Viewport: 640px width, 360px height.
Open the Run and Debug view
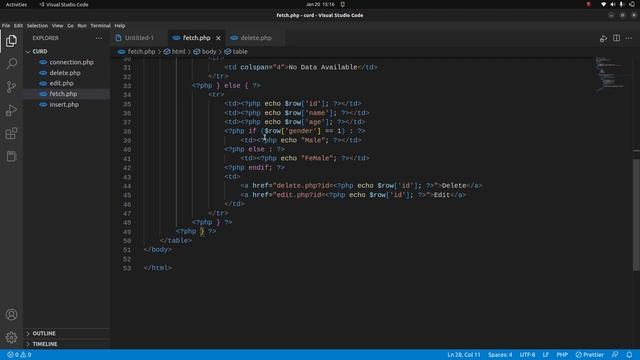tap(11, 110)
